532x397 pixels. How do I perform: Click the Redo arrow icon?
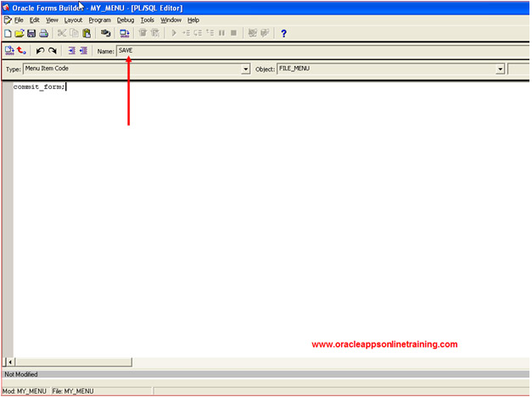coord(53,51)
